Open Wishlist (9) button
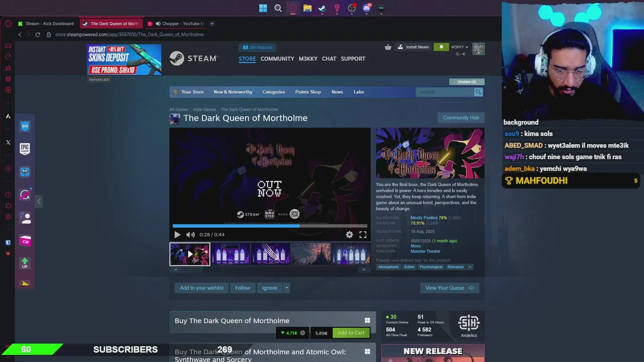This screenshot has width=644, height=362. click(466, 82)
